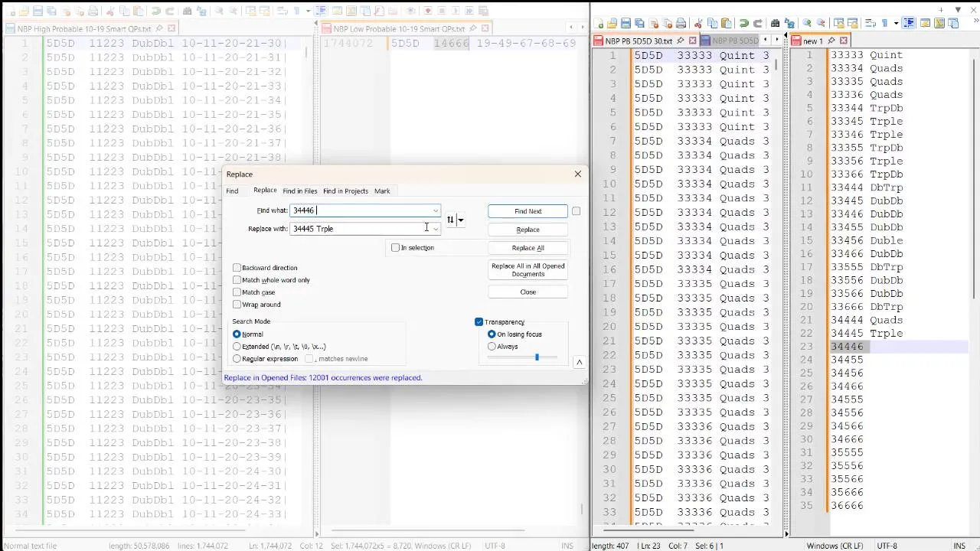Uncheck the Transparency checkbox
Viewport: 980px width, 551px height.
(479, 322)
